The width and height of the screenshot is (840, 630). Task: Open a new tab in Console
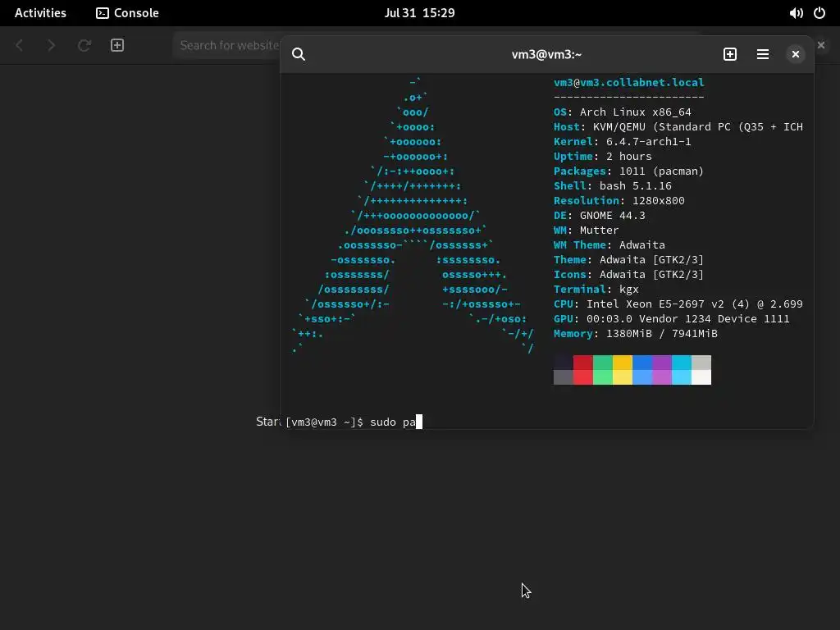729,54
